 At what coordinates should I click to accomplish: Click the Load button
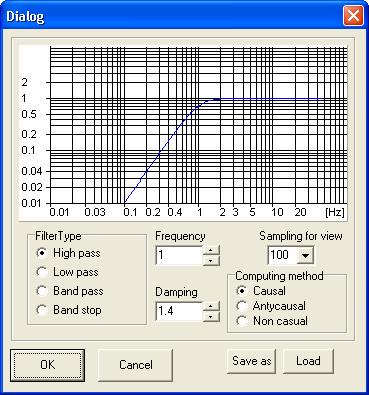[308, 361]
